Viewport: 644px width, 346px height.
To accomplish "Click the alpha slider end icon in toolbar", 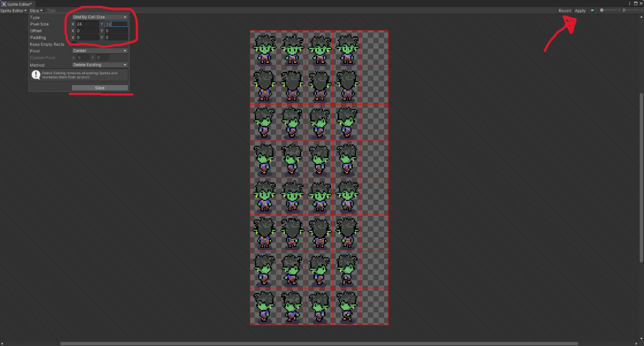I will [619, 10].
